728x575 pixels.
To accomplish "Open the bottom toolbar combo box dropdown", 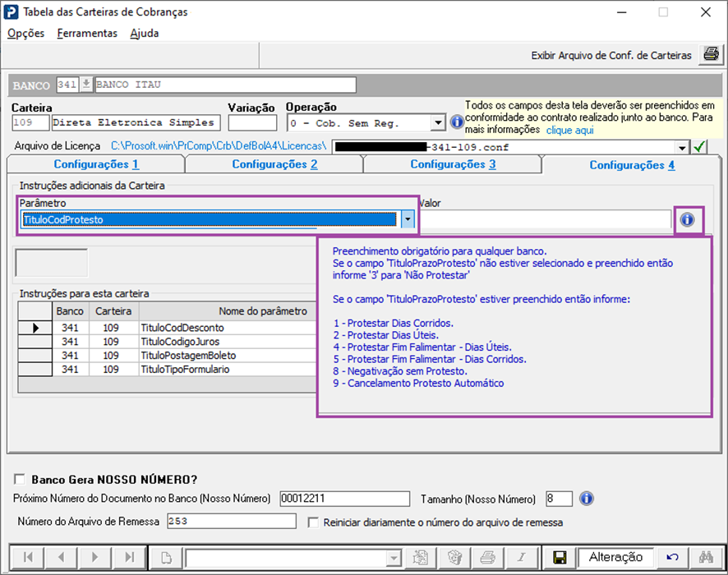I will click(394, 558).
